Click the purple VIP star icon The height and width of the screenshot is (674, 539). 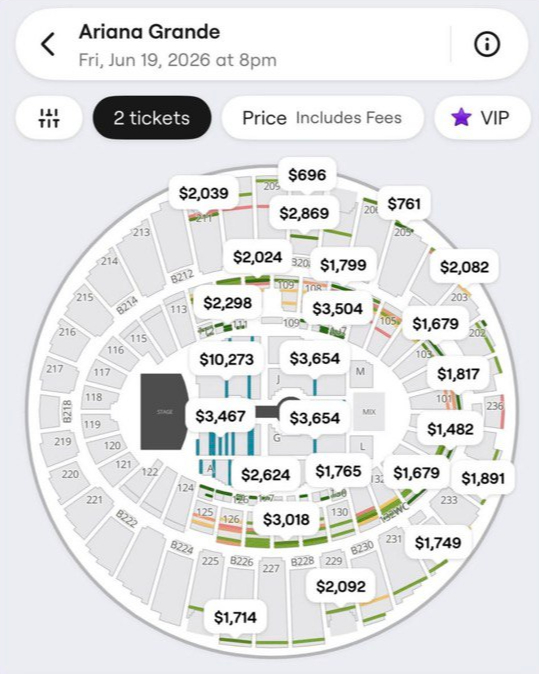(x=461, y=118)
